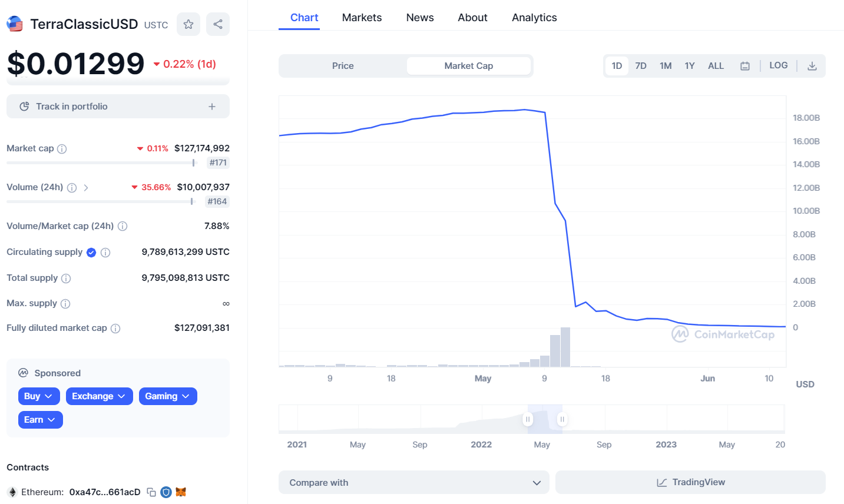Select the 7D time range
Image resolution: width=844 pixels, height=504 pixels.
641,66
